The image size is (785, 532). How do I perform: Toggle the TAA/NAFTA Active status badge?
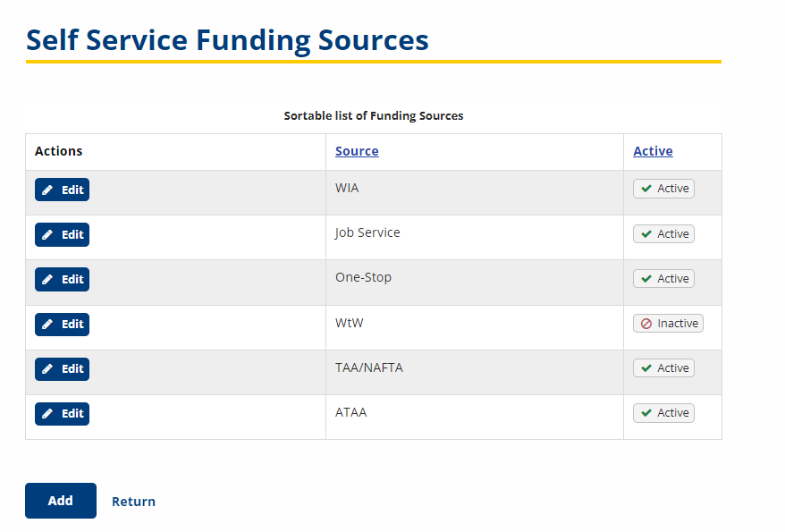point(663,367)
